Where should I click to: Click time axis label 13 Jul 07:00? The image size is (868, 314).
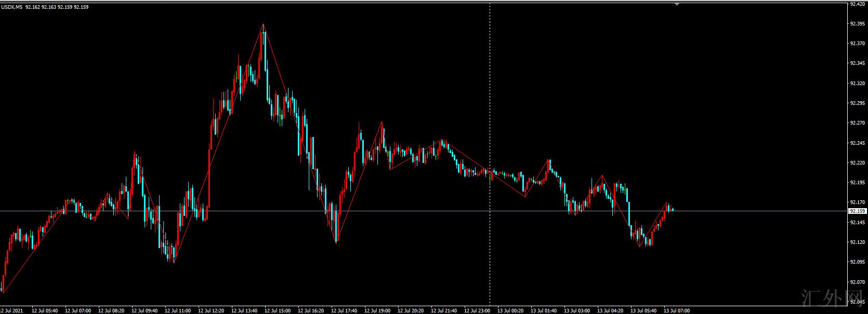click(677, 310)
